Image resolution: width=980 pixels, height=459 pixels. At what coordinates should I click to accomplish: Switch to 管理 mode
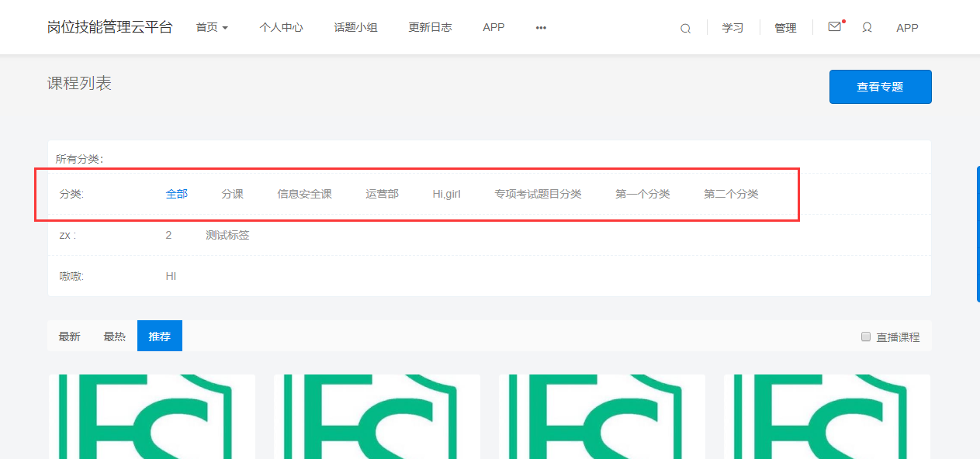point(785,28)
